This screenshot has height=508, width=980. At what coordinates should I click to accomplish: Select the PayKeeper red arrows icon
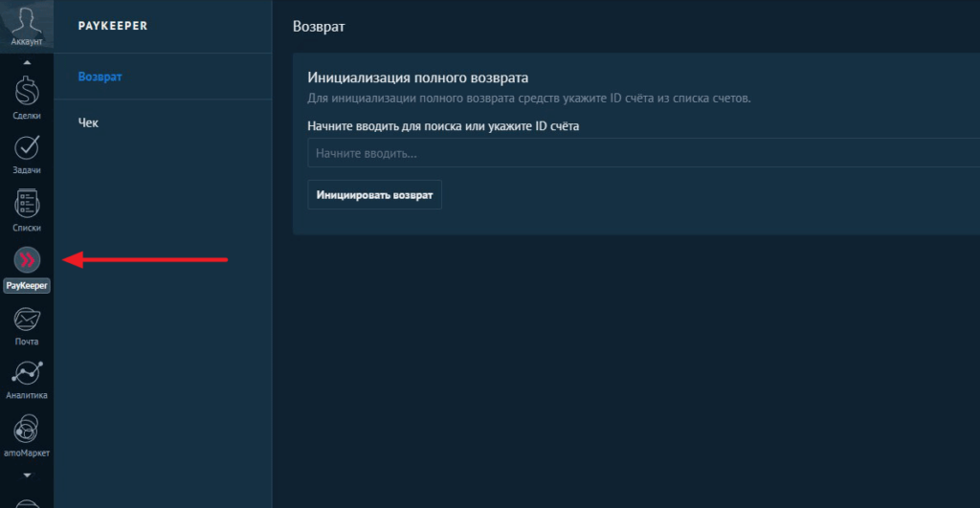pyautogui.click(x=27, y=259)
